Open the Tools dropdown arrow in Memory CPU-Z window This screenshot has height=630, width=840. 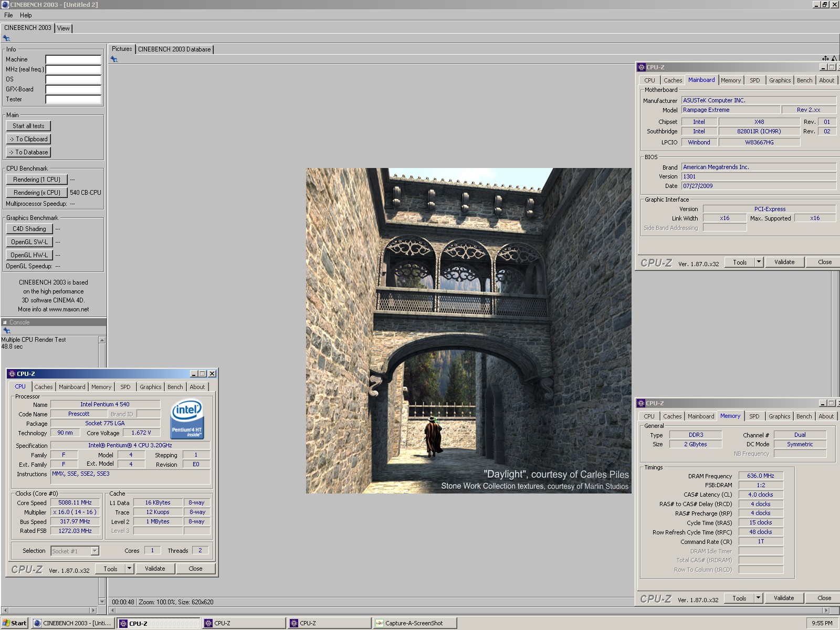pyautogui.click(x=758, y=598)
